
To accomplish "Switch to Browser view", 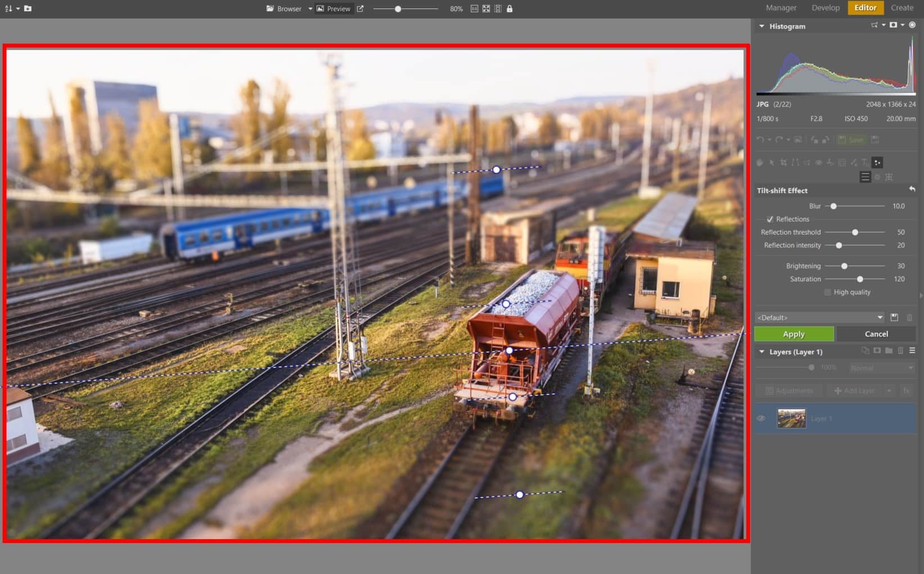I will point(284,8).
